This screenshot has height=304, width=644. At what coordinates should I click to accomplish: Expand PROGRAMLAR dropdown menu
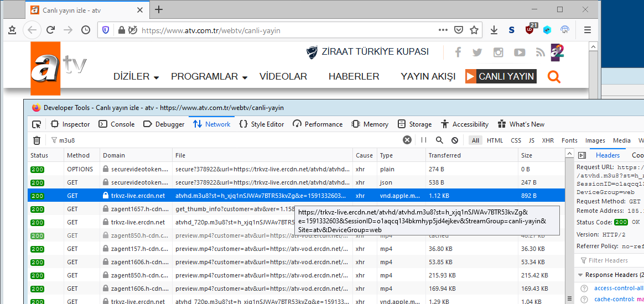(209, 77)
